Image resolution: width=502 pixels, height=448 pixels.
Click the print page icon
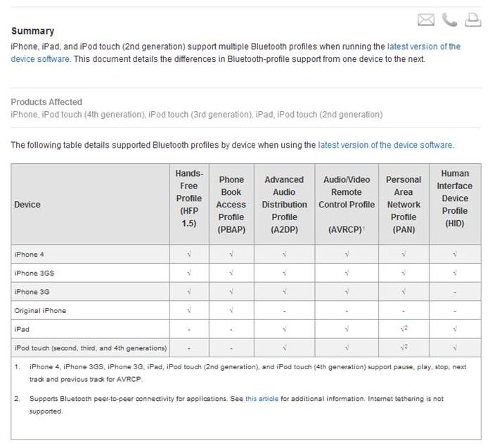tap(473, 20)
